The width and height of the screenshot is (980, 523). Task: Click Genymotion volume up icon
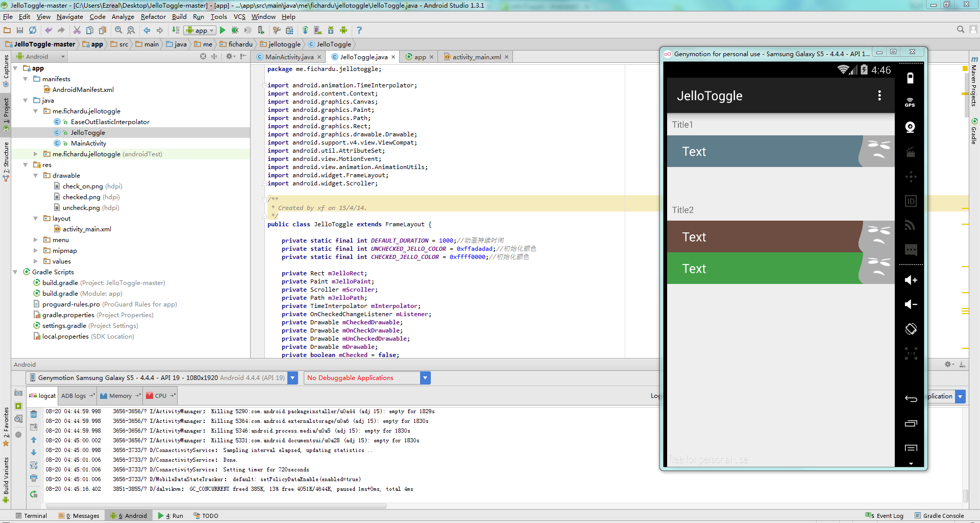911,280
